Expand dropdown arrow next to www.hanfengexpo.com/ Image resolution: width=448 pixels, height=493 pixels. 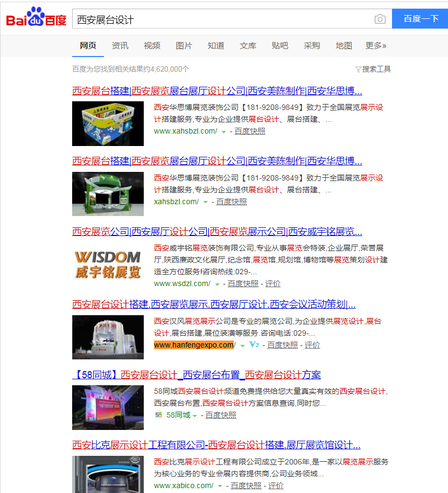[242, 346]
